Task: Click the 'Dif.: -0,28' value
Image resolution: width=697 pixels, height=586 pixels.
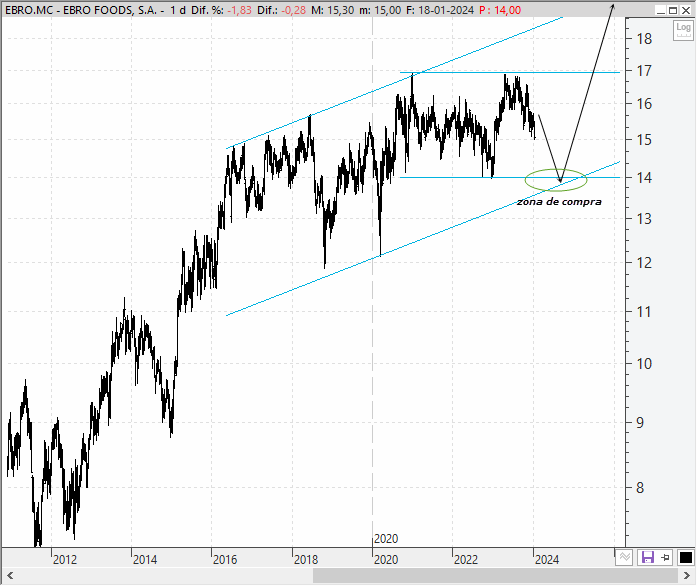Action: click(281, 10)
